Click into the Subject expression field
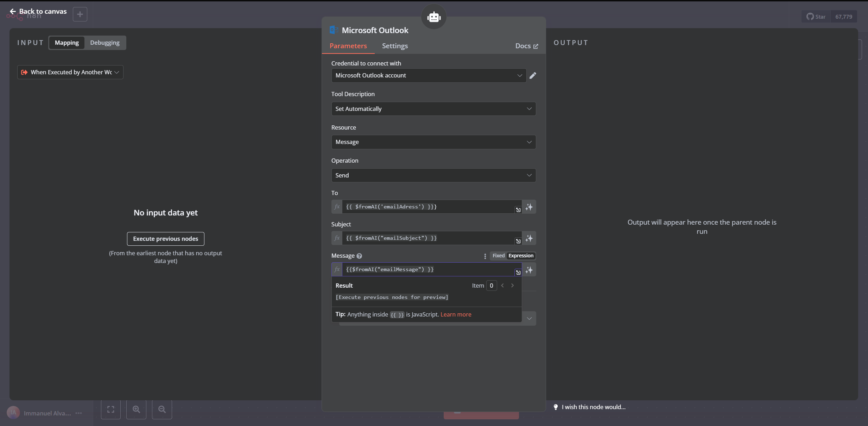Screen dimensions: 868x426 427,238
